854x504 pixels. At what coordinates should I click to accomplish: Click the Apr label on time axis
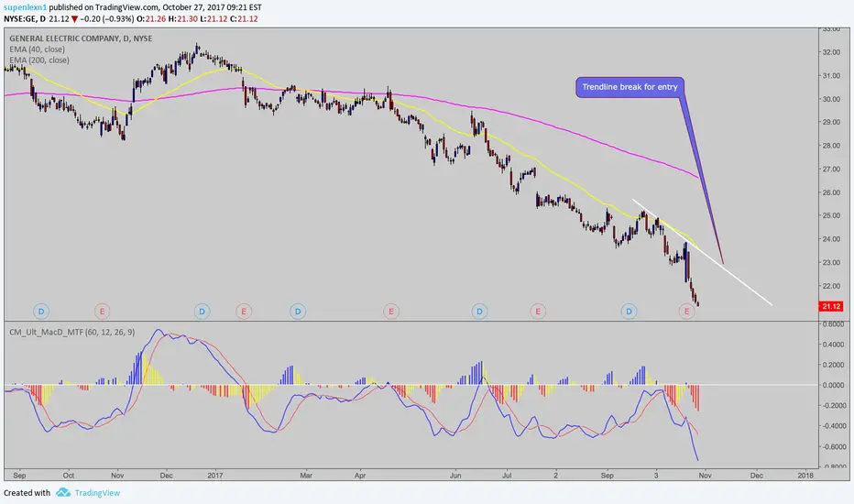[360, 476]
